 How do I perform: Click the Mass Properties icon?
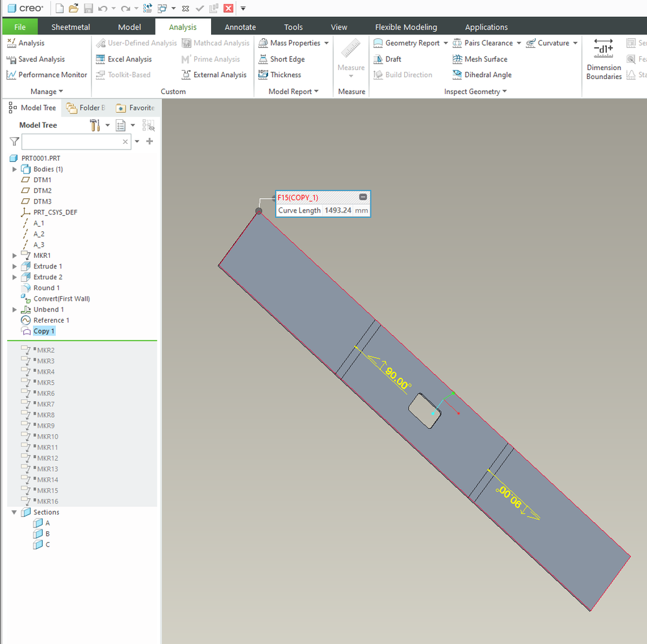tap(264, 43)
